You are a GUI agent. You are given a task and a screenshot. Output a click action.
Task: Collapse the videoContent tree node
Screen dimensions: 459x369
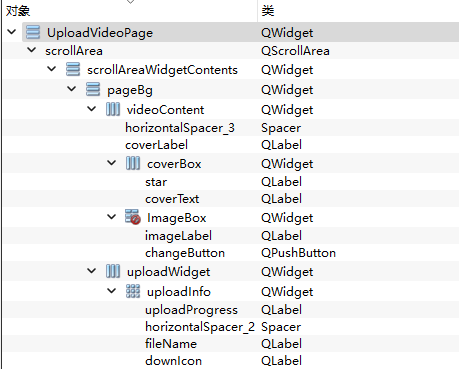(x=92, y=109)
